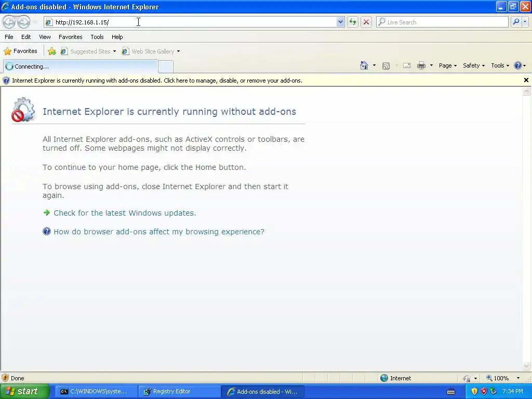This screenshot has height=399, width=532.
Task: Click the Add-ons disabled taskbar button
Action: [x=263, y=391]
